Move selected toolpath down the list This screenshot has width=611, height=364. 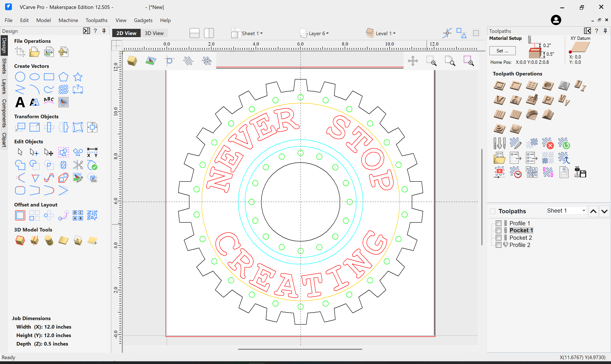[605, 211]
